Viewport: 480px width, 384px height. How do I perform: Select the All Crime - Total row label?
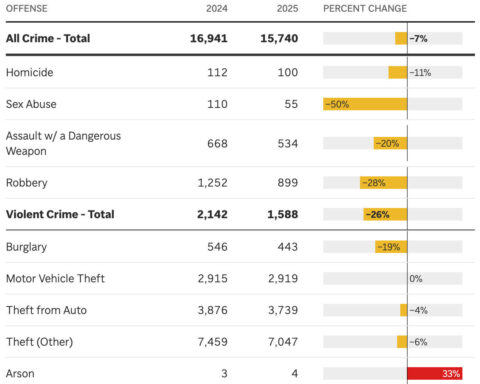tap(48, 38)
